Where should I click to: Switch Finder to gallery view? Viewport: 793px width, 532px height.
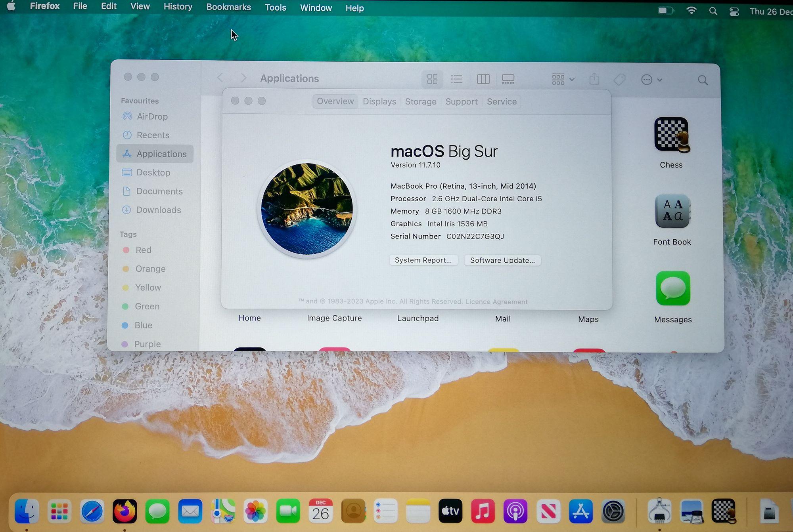coord(508,79)
